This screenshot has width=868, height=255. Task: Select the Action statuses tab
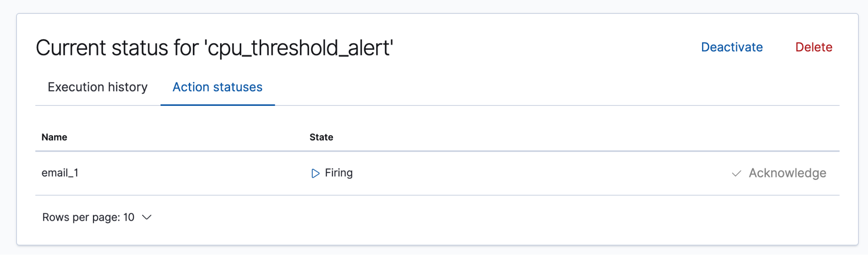(x=217, y=87)
